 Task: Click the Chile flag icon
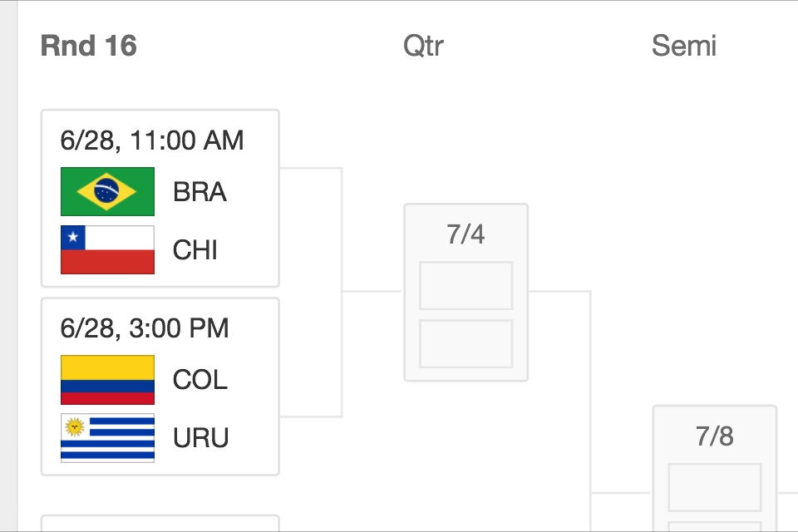point(107,249)
